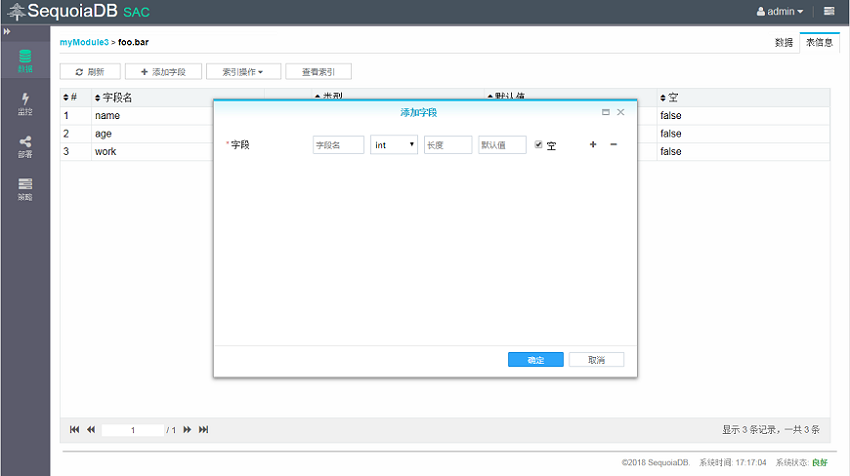Jump to the next page arrow
Screen dimensions: 850x476
click(x=187, y=430)
